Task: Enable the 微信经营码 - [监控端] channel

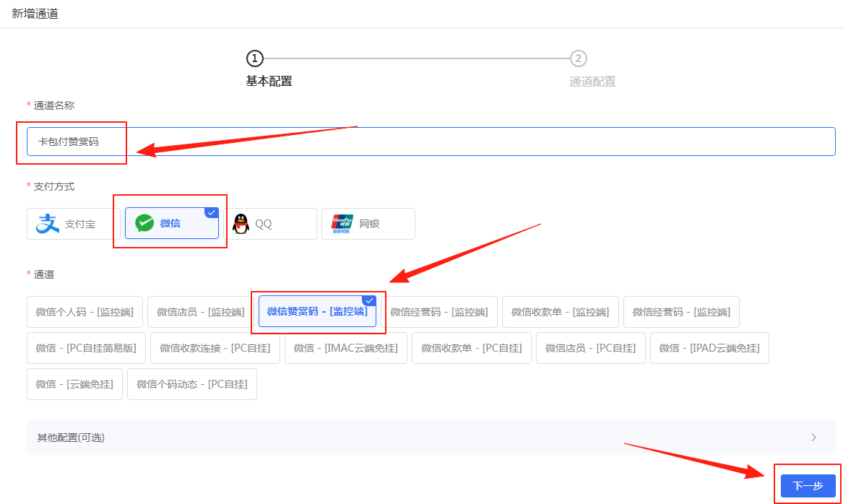Action: click(440, 311)
